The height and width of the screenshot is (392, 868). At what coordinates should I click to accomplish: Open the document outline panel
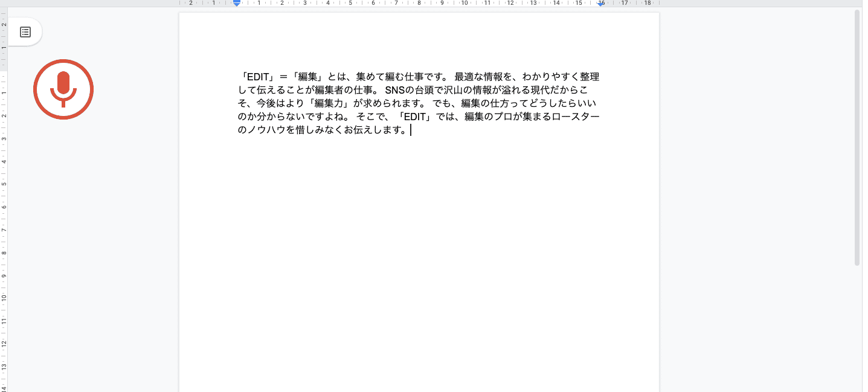click(25, 32)
